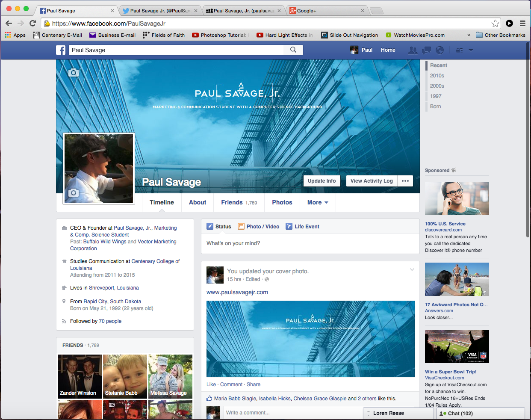Select the Photos profile tab

pos(282,202)
